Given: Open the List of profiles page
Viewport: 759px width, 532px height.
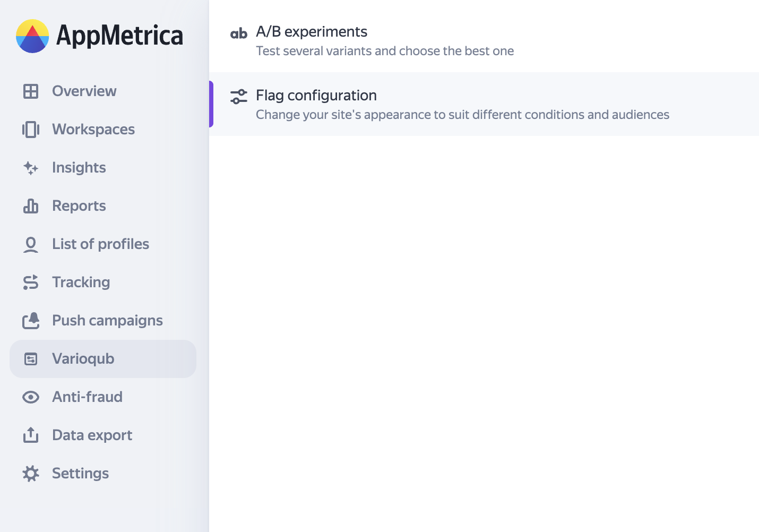Looking at the screenshot, I should point(100,244).
